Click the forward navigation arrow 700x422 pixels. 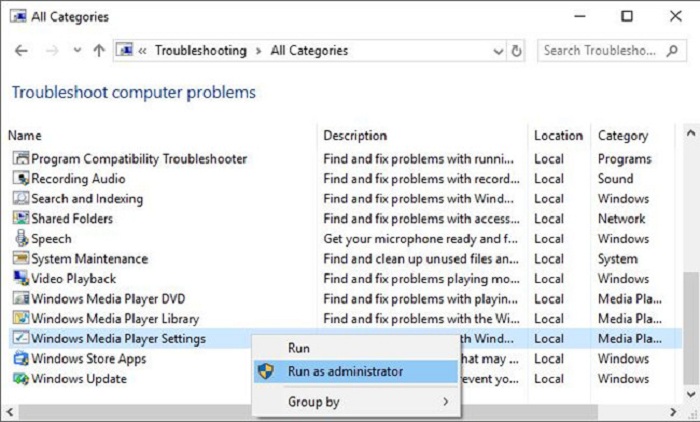click(52, 51)
